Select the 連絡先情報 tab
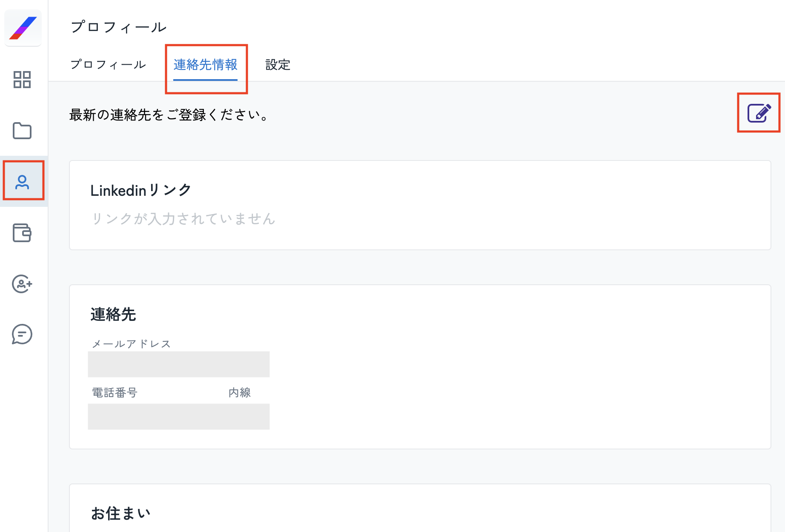The width and height of the screenshot is (785, 532). [206, 65]
